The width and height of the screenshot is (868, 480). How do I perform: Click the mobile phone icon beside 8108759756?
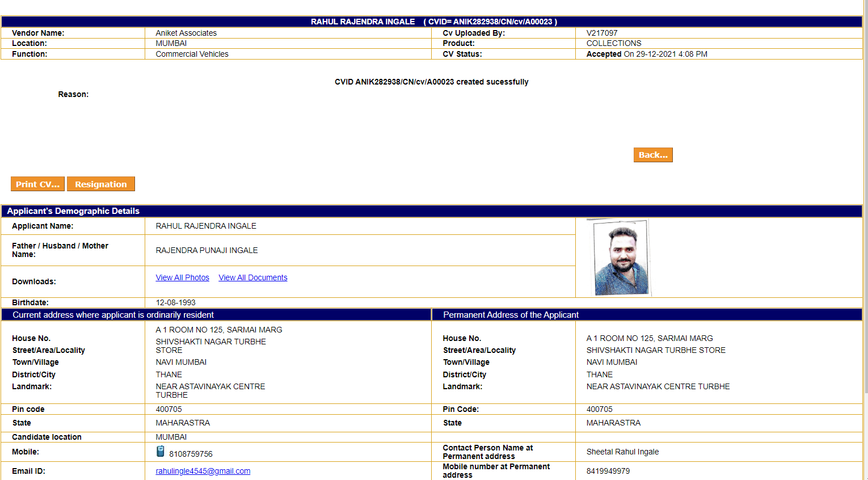161,452
